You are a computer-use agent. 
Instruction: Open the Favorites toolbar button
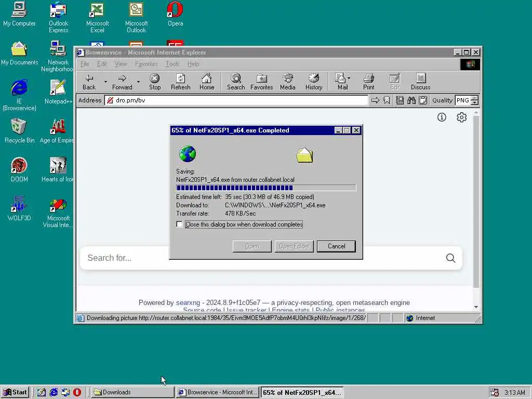click(262, 82)
